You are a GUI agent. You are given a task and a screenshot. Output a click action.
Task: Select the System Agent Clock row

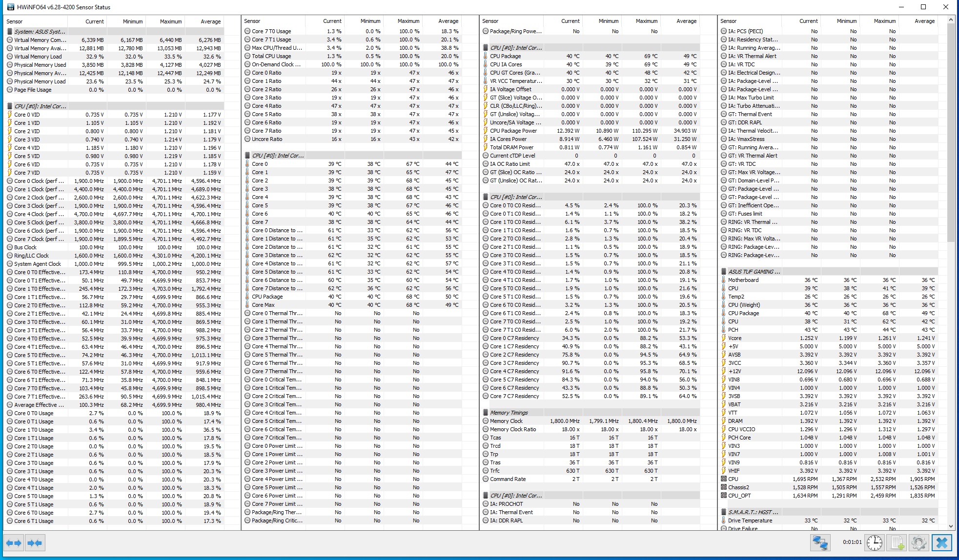115,264
